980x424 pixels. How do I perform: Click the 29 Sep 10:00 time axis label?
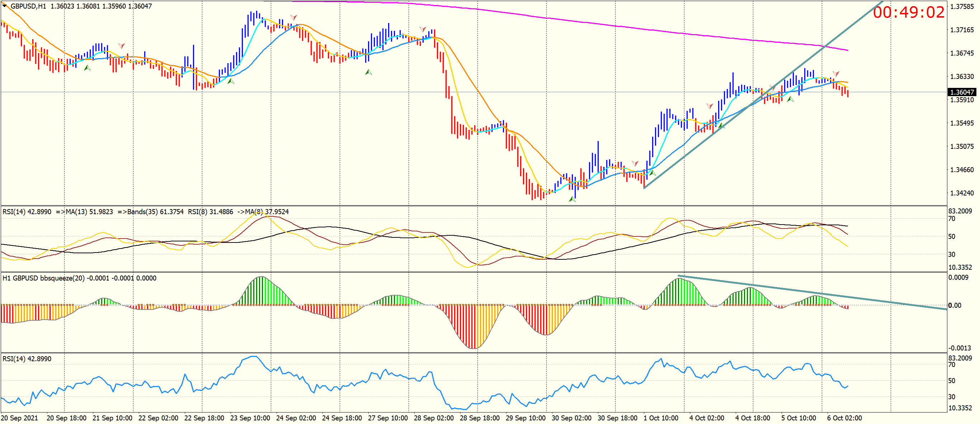coord(526,418)
